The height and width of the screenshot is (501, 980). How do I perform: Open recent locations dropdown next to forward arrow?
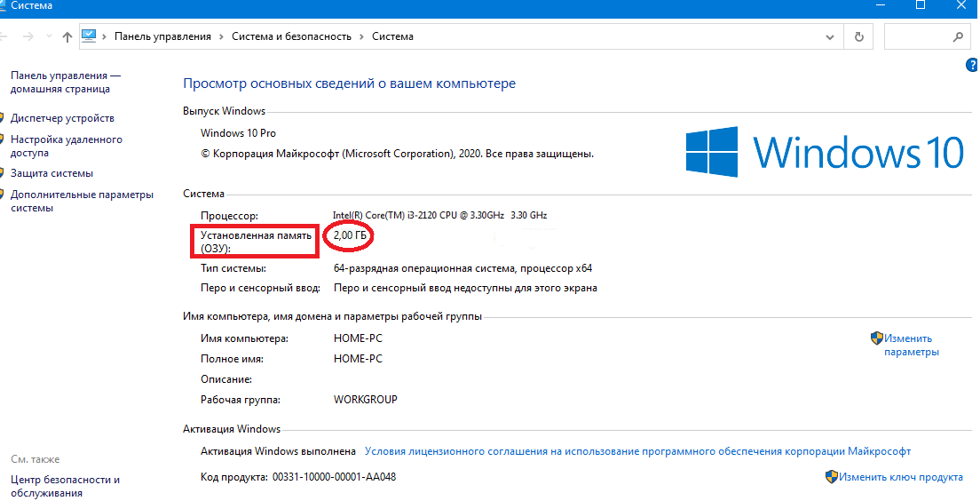[x=50, y=37]
